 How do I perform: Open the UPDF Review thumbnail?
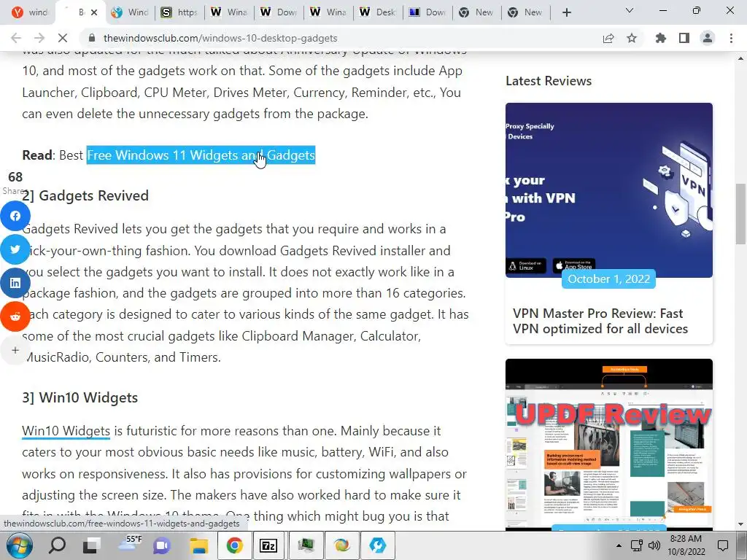tap(609, 444)
